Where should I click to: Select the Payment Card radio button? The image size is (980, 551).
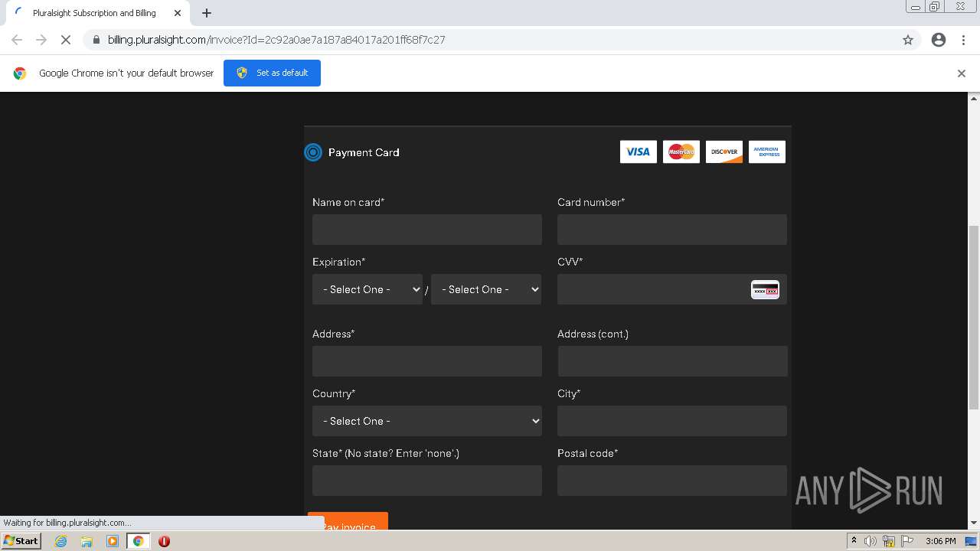click(x=313, y=152)
